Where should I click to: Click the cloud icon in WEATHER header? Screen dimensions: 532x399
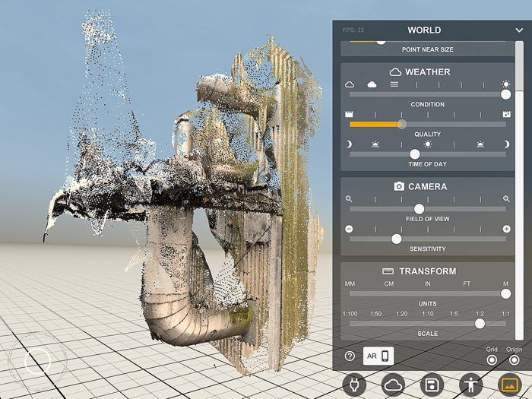tap(395, 72)
